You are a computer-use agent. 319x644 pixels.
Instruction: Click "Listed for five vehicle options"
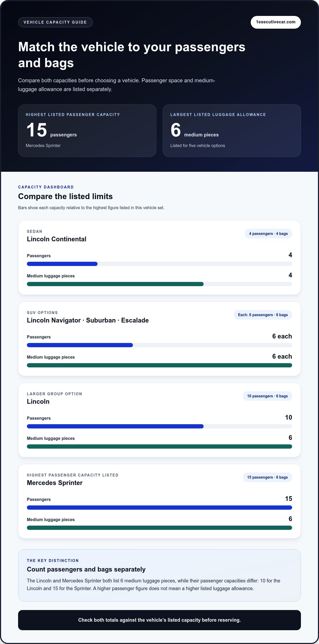pos(198,145)
